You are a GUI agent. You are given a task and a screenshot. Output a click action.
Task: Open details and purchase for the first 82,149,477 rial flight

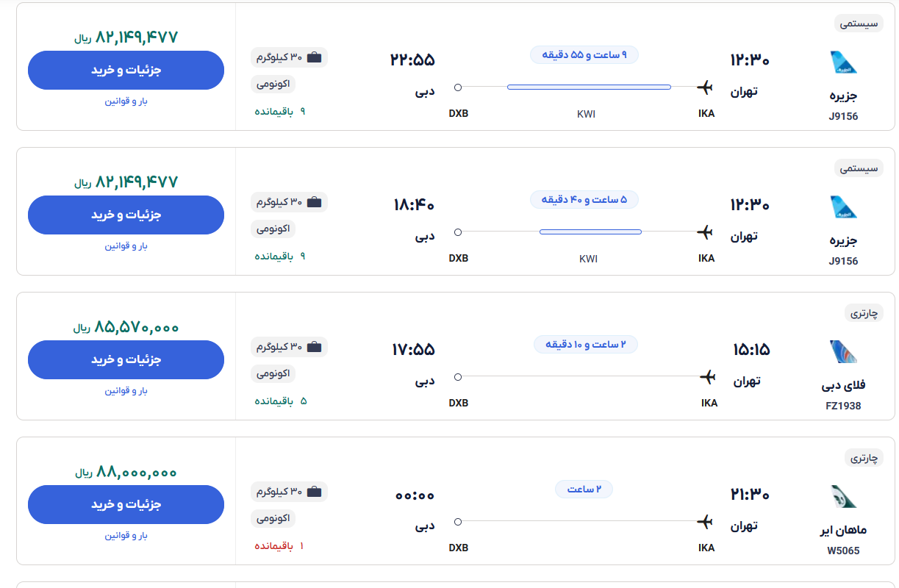126,71
